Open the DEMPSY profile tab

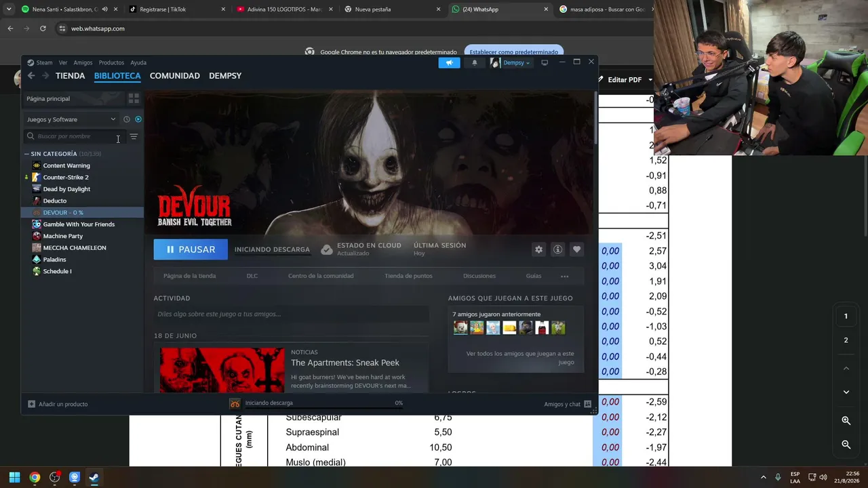click(225, 76)
